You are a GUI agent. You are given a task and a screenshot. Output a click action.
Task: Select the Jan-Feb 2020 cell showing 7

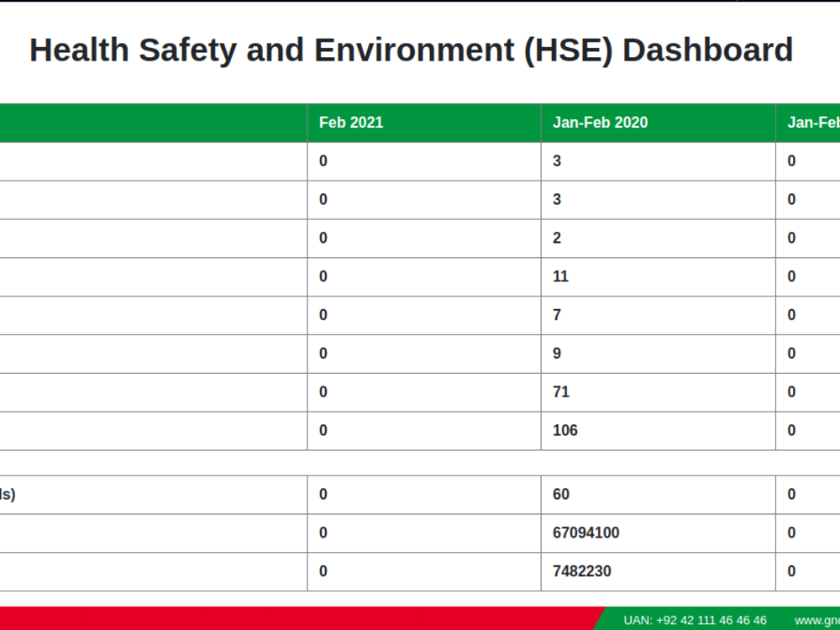point(659,316)
